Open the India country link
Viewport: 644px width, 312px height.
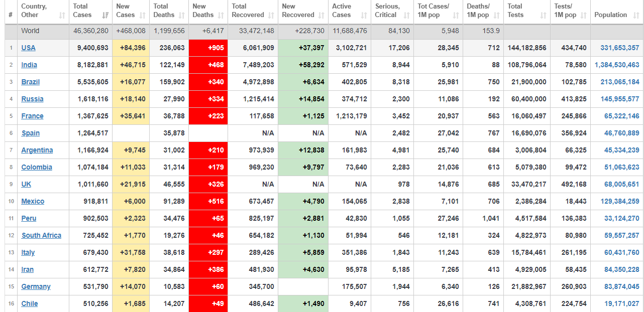tap(29, 65)
